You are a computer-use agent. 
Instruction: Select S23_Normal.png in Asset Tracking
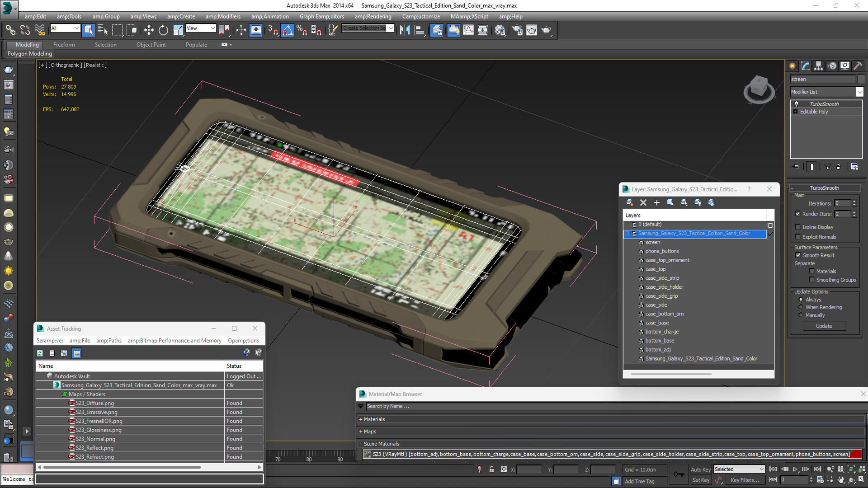95,439
